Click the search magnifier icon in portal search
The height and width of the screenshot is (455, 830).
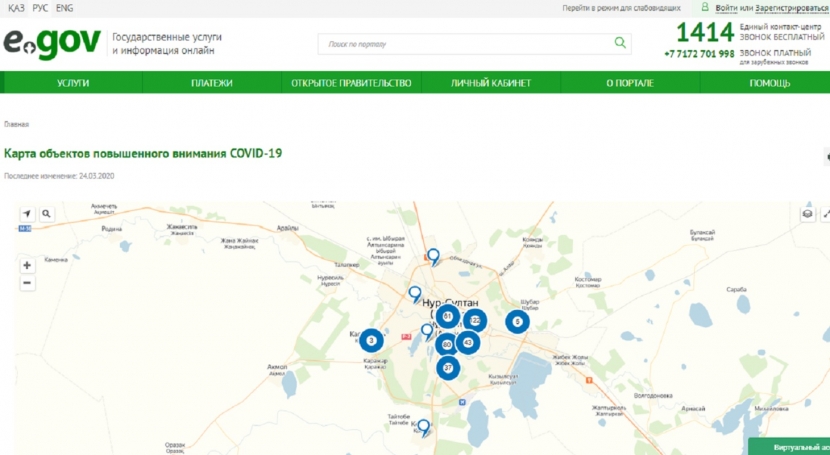point(620,43)
